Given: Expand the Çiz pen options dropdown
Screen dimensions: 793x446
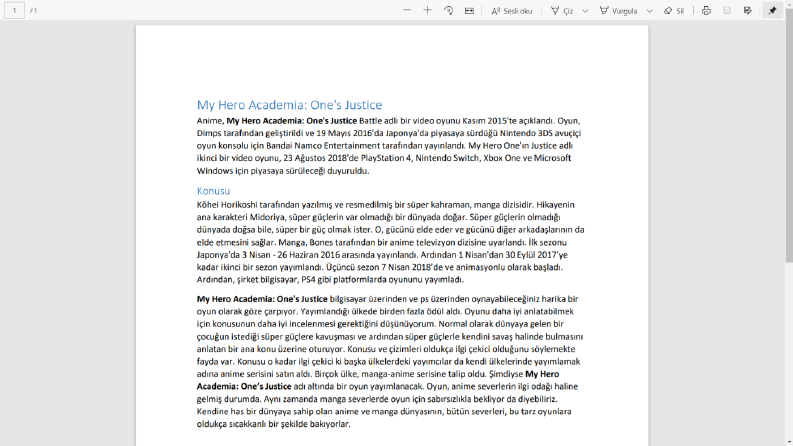Looking at the screenshot, I should point(585,11).
